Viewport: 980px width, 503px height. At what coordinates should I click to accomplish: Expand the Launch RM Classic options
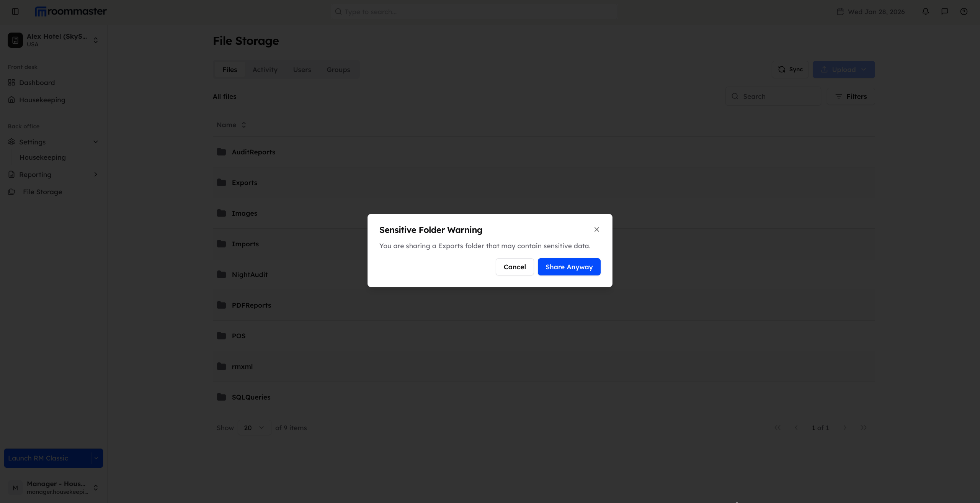click(95, 458)
